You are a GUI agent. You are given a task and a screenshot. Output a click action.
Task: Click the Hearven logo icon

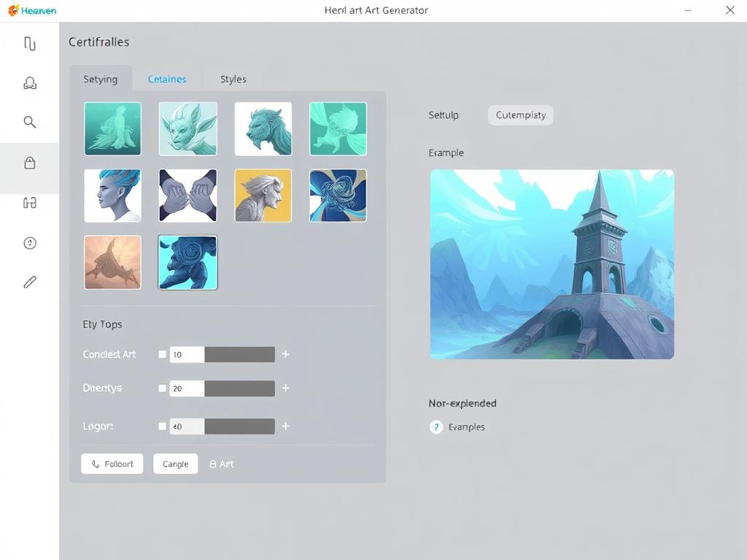[x=13, y=10]
